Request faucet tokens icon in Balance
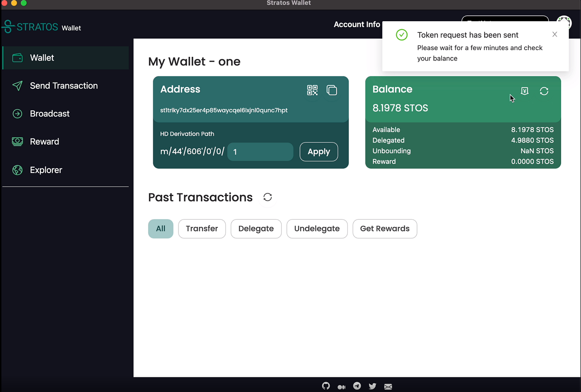This screenshot has height=392, width=581. point(525,91)
